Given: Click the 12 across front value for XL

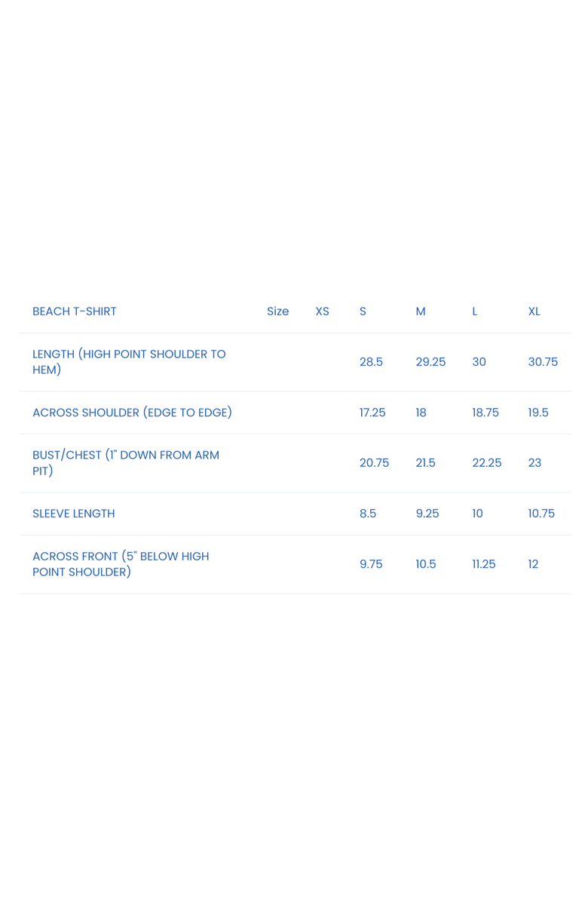Looking at the screenshot, I should click(533, 564).
